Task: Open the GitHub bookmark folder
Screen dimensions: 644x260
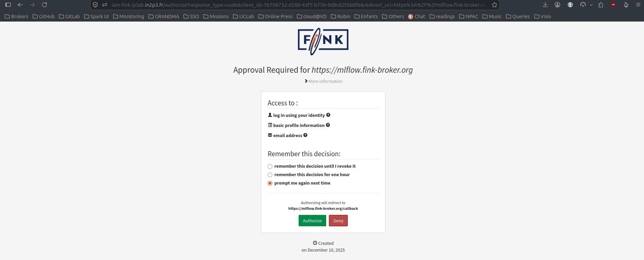Action: tap(43, 17)
